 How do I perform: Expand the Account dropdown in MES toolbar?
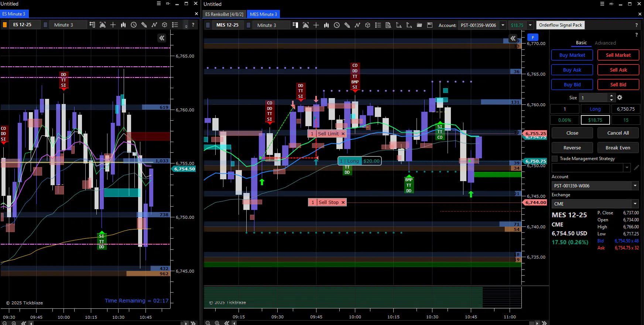503,25
